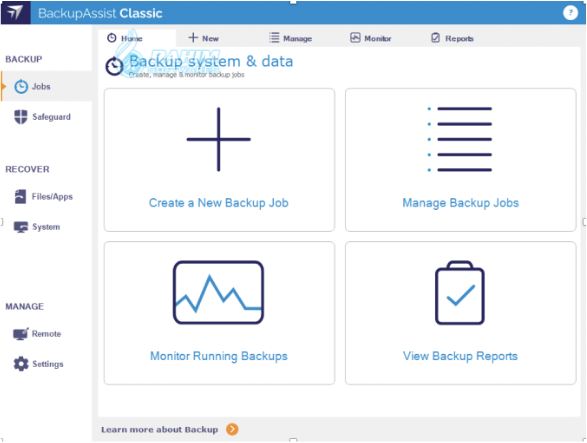This screenshot has height=443, width=587.
Task: Click the Backup system & data heading
Action: coord(211,61)
